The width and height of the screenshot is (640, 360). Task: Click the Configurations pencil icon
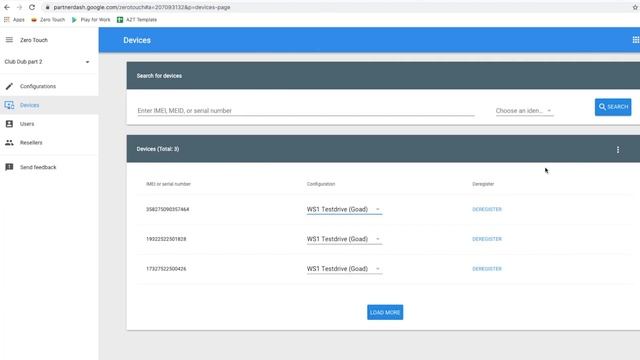click(x=9, y=87)
